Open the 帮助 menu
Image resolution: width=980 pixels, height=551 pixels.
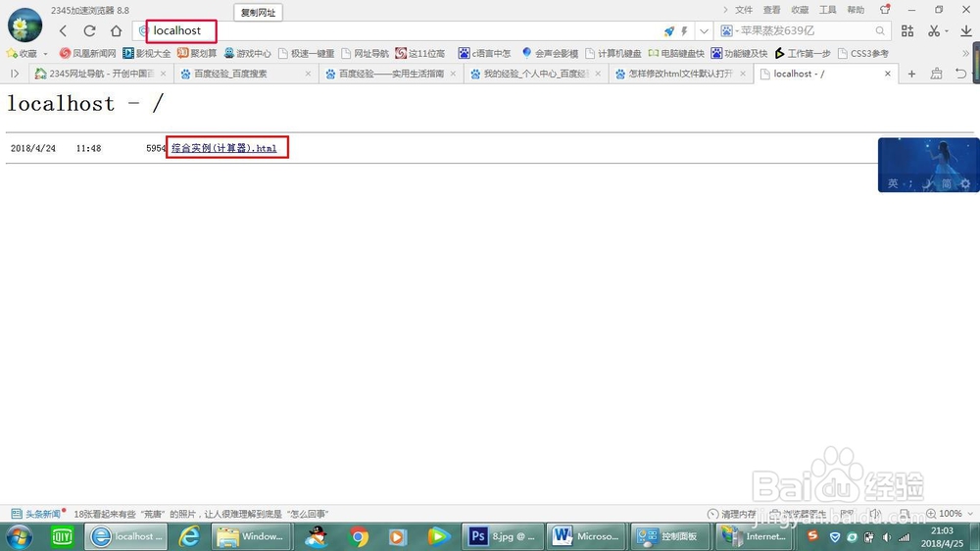pyautogui.click(x=856, y=10)
